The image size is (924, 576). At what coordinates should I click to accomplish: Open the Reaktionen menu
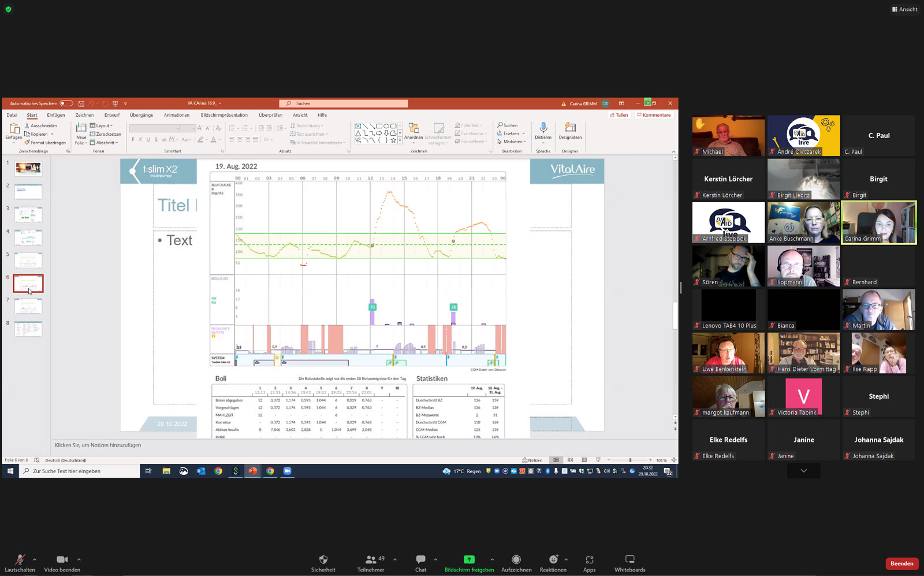point(553,563)
